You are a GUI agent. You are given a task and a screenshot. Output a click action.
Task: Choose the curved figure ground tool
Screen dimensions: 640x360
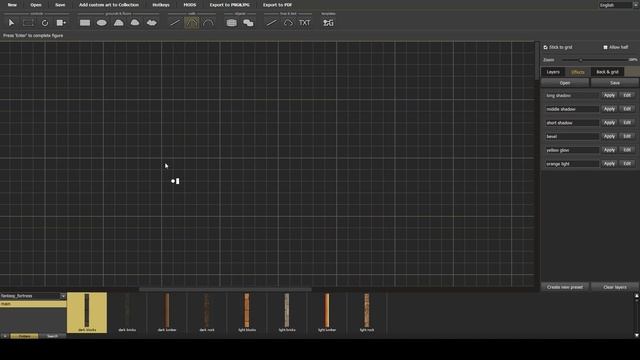click(135, 23)
